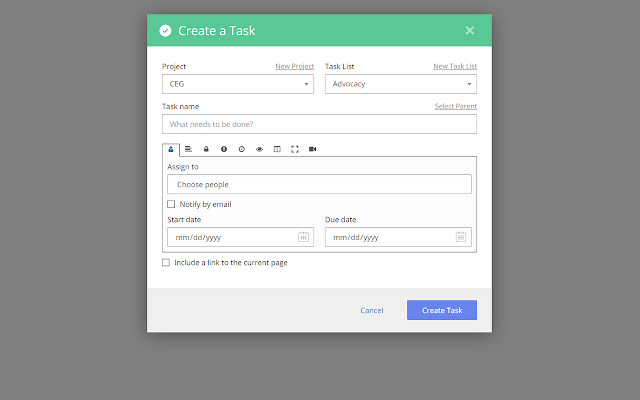Viewport: 640px width, 400px height.
Task: Open the followers eye tab
Action: [x=259, y=149]
